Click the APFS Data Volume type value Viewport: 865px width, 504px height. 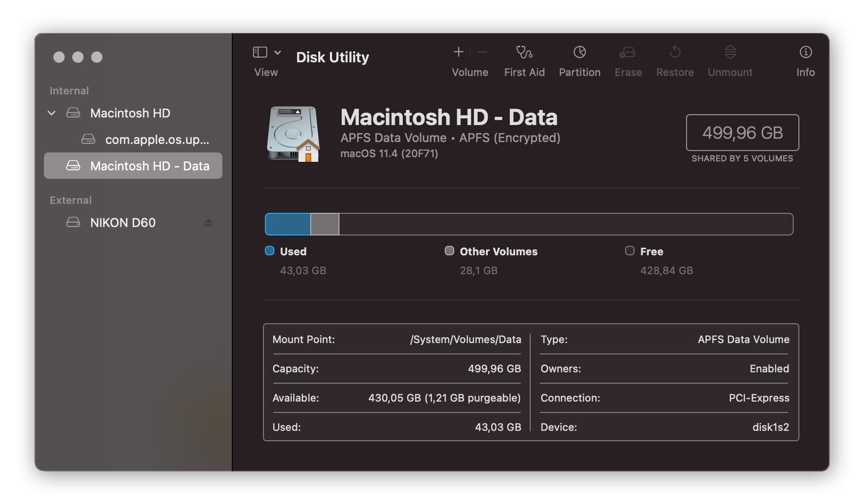[744, 339]
